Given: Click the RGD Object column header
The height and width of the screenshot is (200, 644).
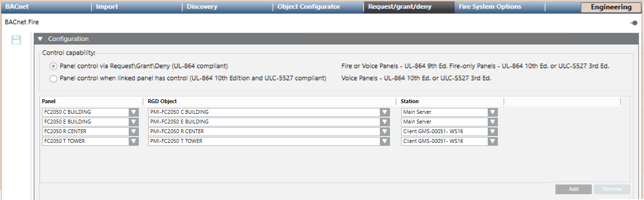Looking at the screenshot, I should point(162,101).
